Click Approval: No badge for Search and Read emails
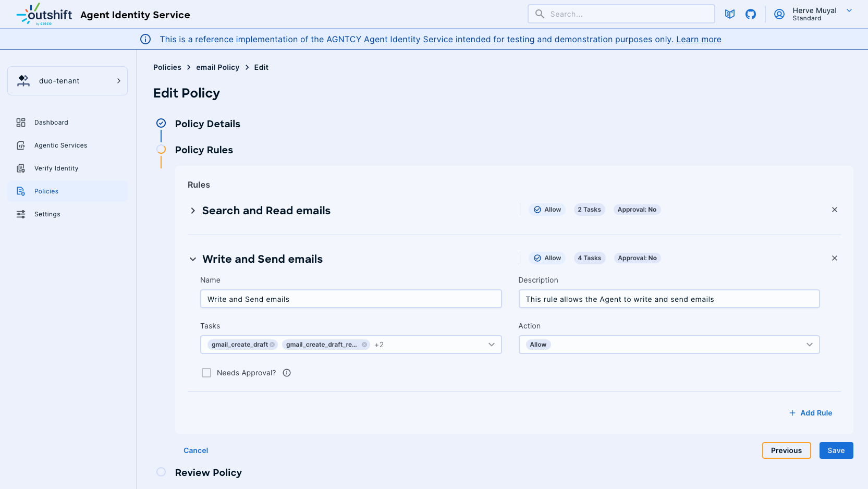The width and height of the screenshot is (868, 489). coord(637,210)
